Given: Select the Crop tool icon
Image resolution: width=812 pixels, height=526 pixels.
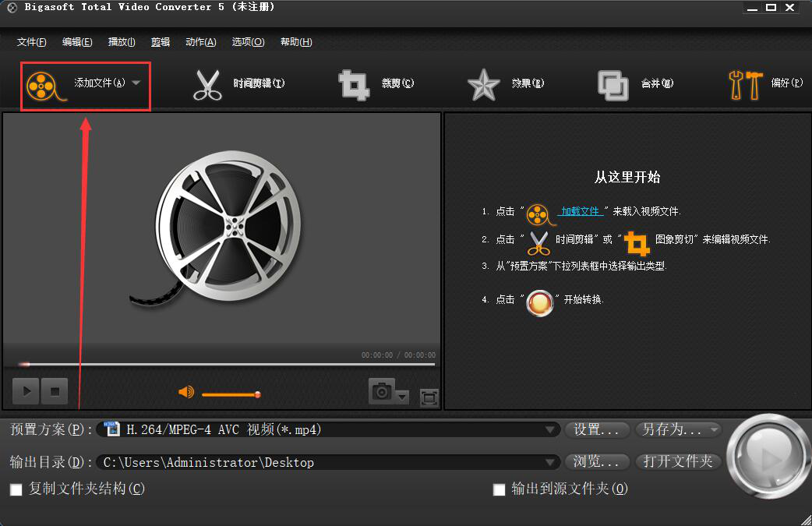Looking at the screenshot, I should 354,85.
